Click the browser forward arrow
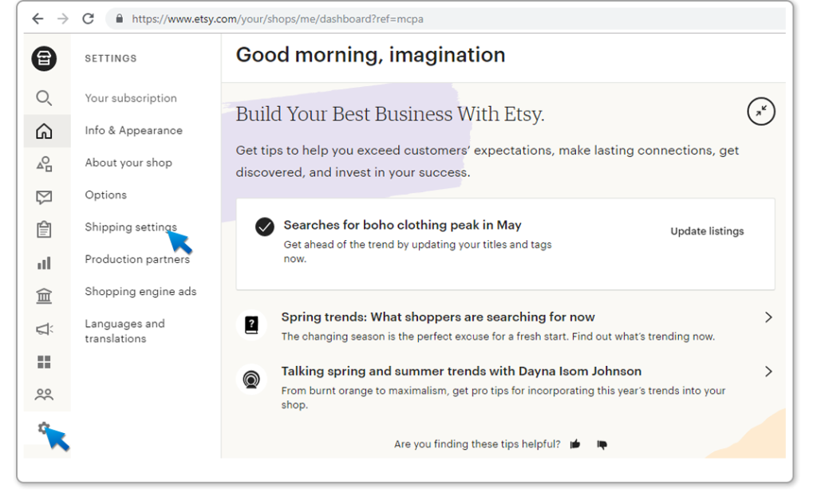 click(x=63, y=19)
